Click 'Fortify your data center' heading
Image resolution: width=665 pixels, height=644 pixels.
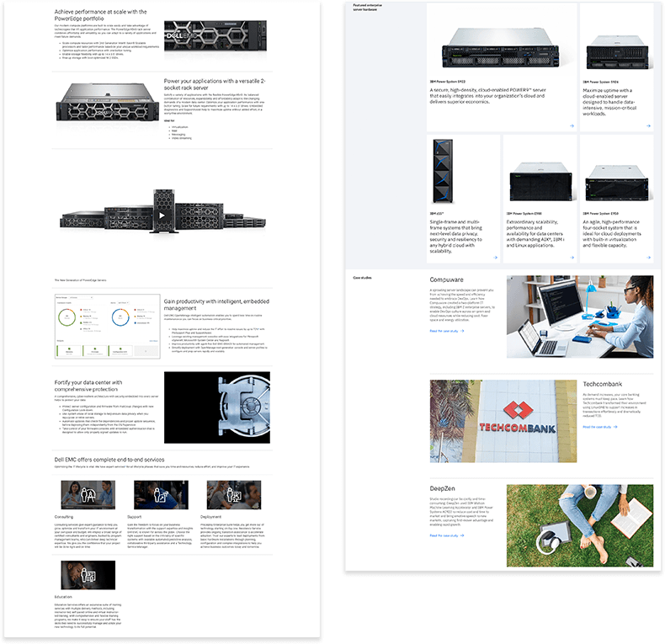(88, 386)
